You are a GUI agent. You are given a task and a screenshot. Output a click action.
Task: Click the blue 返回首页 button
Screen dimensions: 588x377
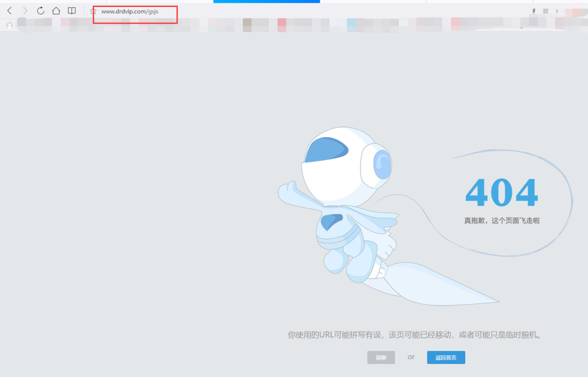pyautogui.click(x=446, y=358)
